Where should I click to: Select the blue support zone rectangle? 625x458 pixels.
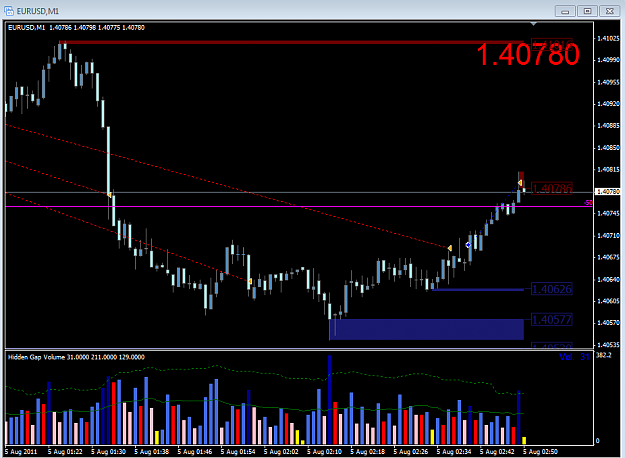426,329
